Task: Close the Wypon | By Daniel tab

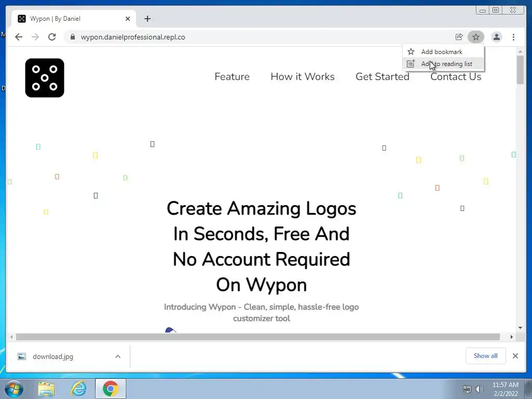Action: (128, 19)
